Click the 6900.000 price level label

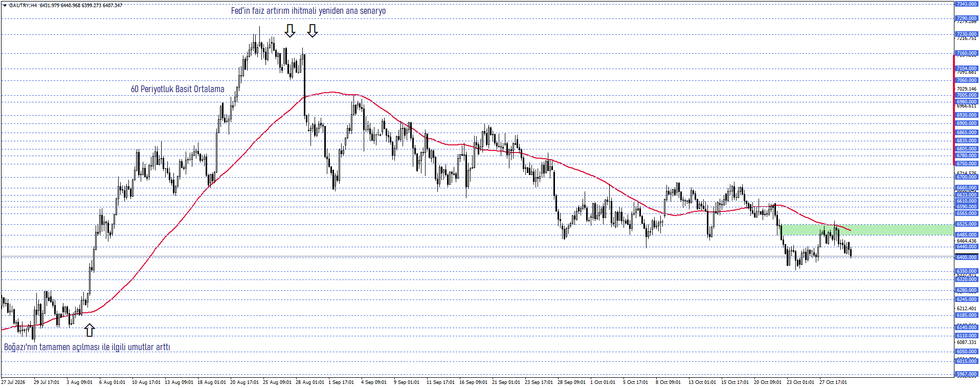pos(966,123)
